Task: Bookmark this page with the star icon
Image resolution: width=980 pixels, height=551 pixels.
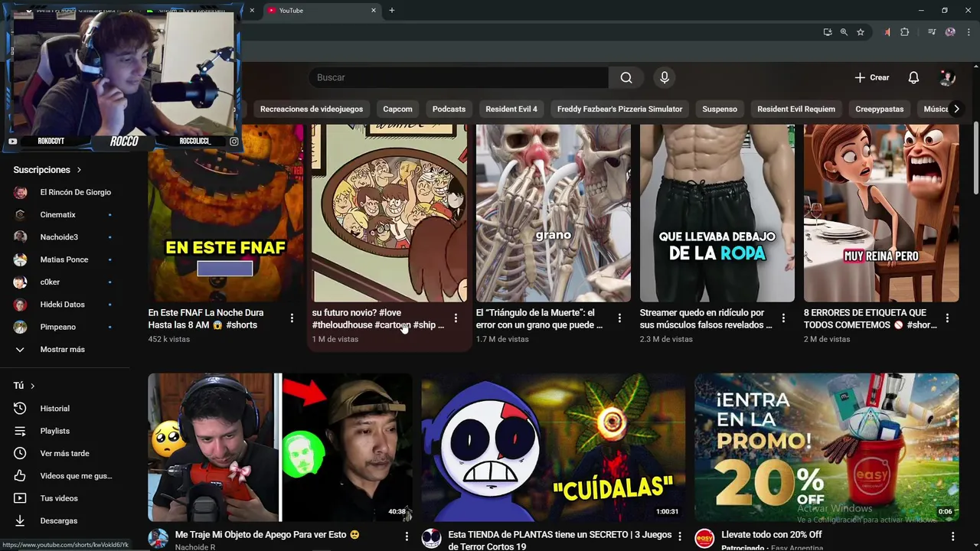Action: (x=861, y=32)
